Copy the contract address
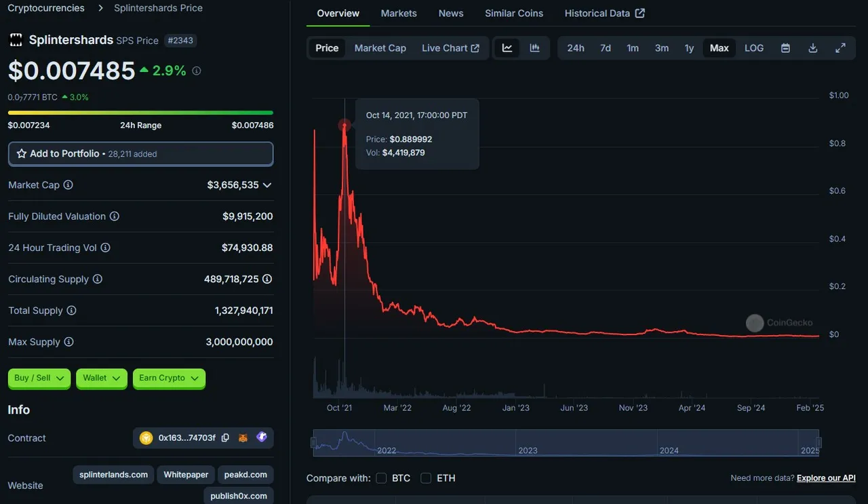The width and height of the screenshot is (868, 504). (225, 438)
